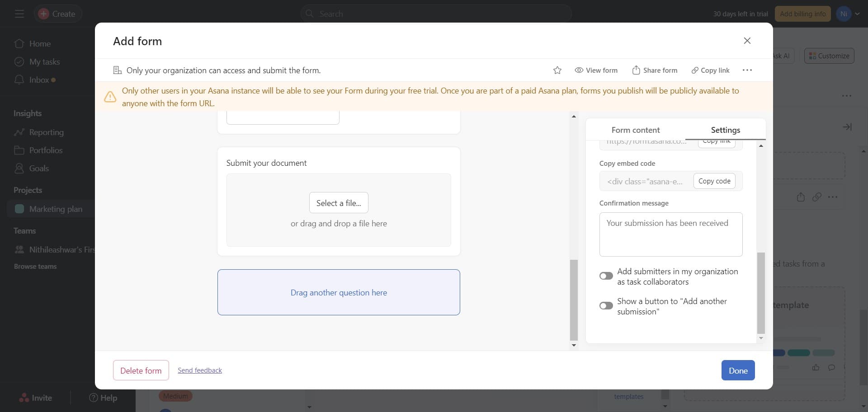The width and height of the screenshot is (868, 412).
Task: Click the organization access building icon
Action: [x=117, y=70]
